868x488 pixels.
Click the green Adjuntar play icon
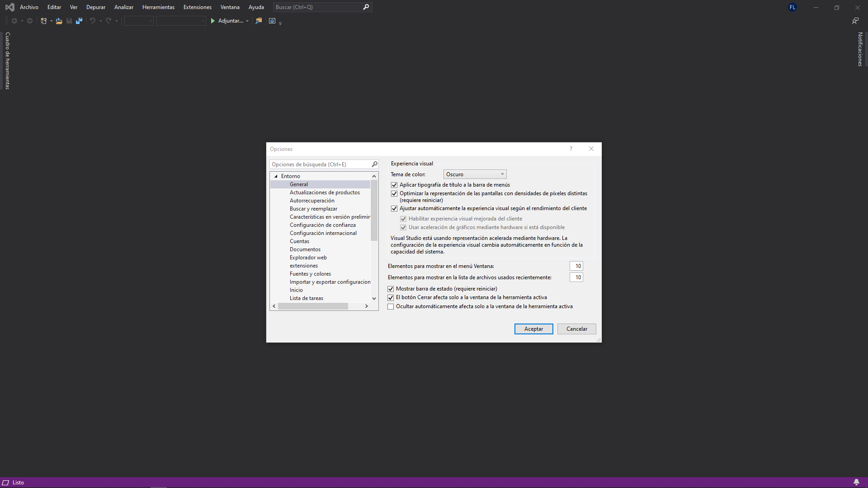[212, 21]
